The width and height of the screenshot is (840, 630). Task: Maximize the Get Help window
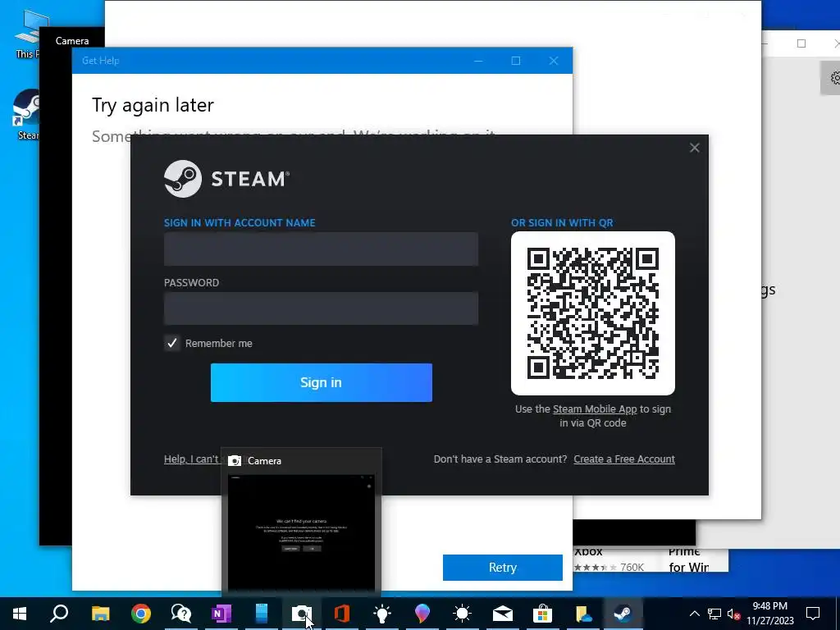(x=516, y=61)
